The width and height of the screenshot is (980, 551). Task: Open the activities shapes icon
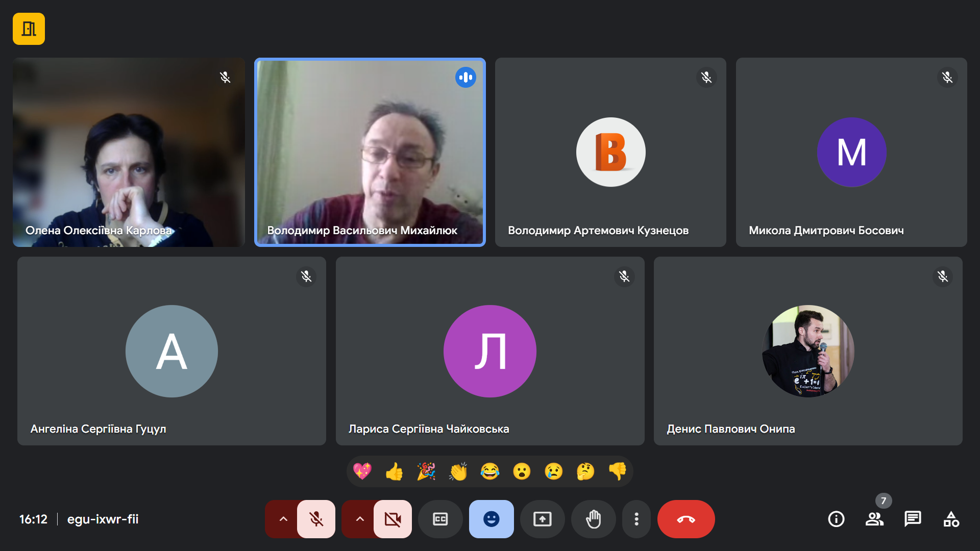pos(951,519)
